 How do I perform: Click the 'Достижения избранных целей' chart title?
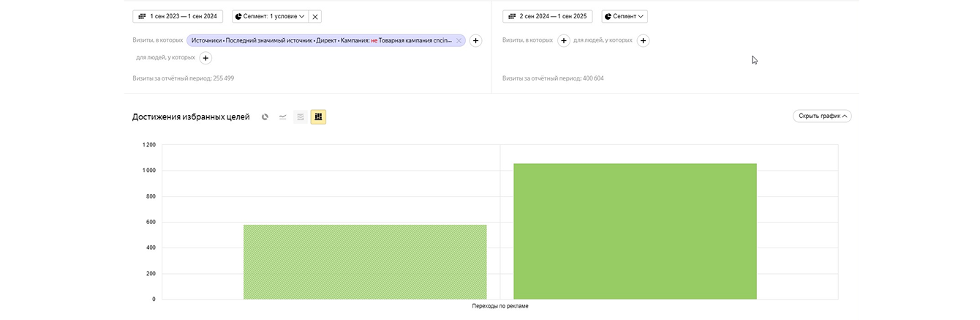click(x=191, y=117)
